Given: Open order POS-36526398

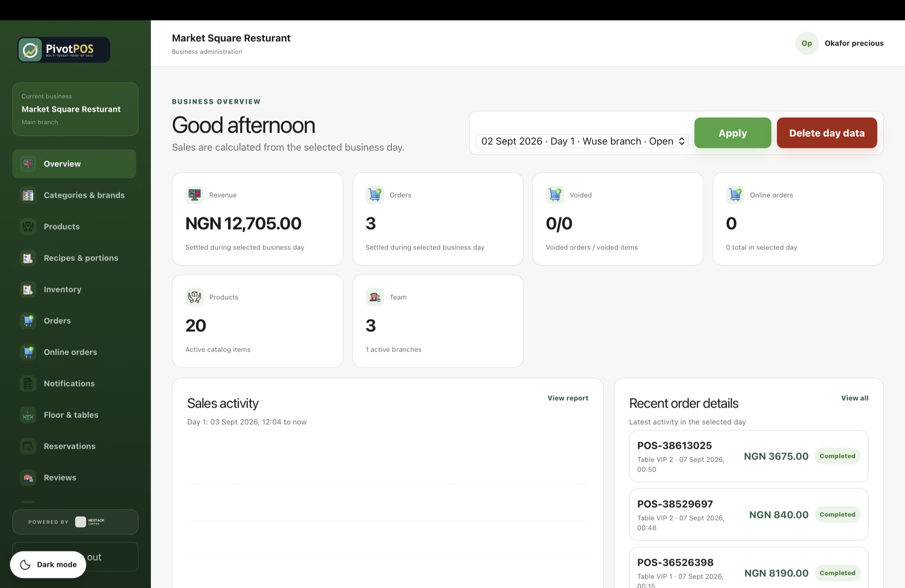Looking at the screenshot, I should [749, 568].
